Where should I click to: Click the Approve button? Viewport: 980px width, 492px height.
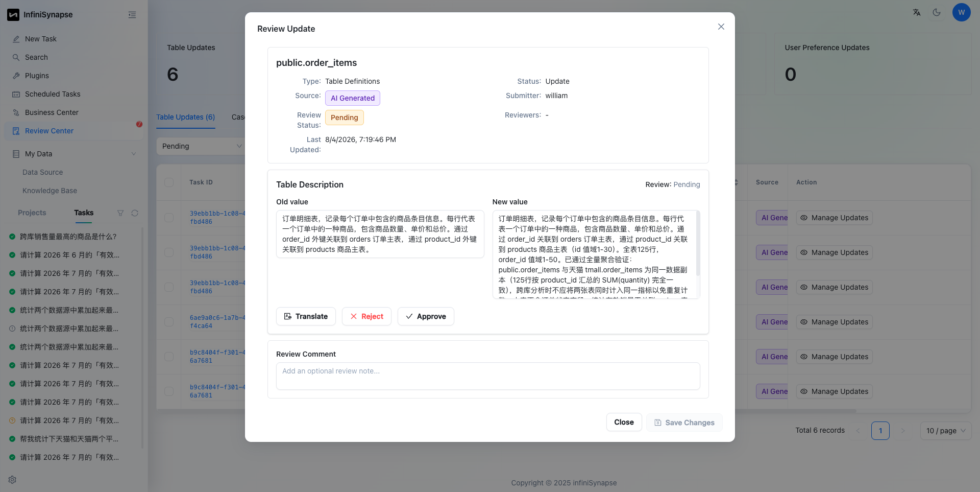coord(426,316)
